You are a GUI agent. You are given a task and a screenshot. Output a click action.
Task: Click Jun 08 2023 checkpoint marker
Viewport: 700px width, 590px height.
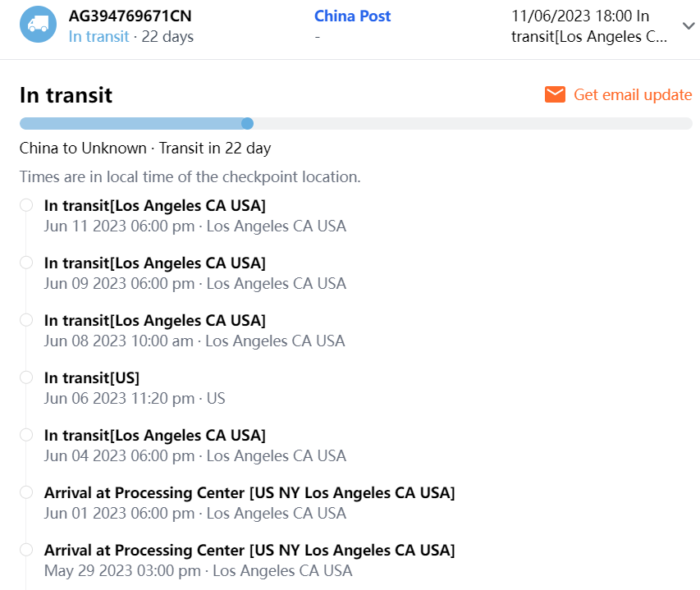(x=26, y=320)
